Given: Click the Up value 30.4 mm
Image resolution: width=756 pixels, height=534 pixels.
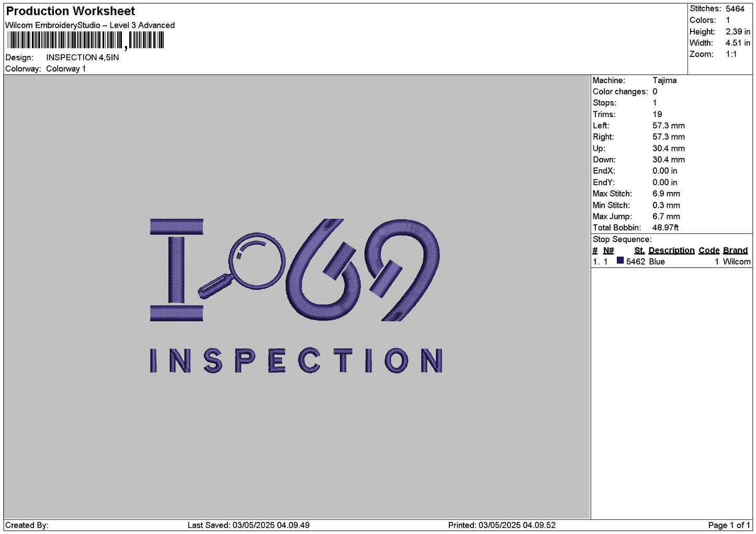Looking at the screenshot, I should tap(669, 149).
